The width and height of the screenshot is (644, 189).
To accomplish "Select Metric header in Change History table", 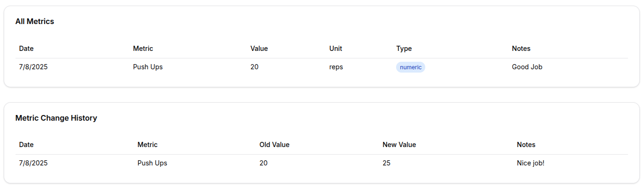I will coord(147,145).
